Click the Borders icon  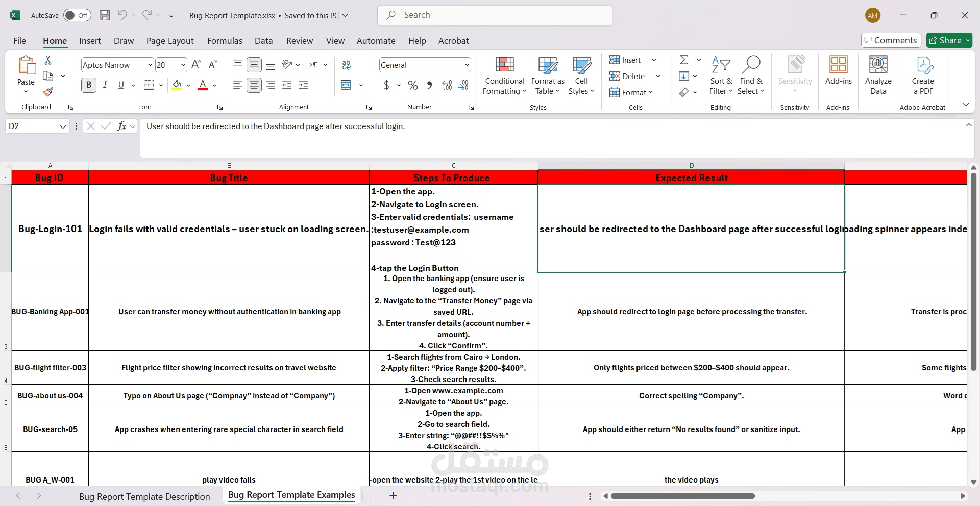pos(149,85)
